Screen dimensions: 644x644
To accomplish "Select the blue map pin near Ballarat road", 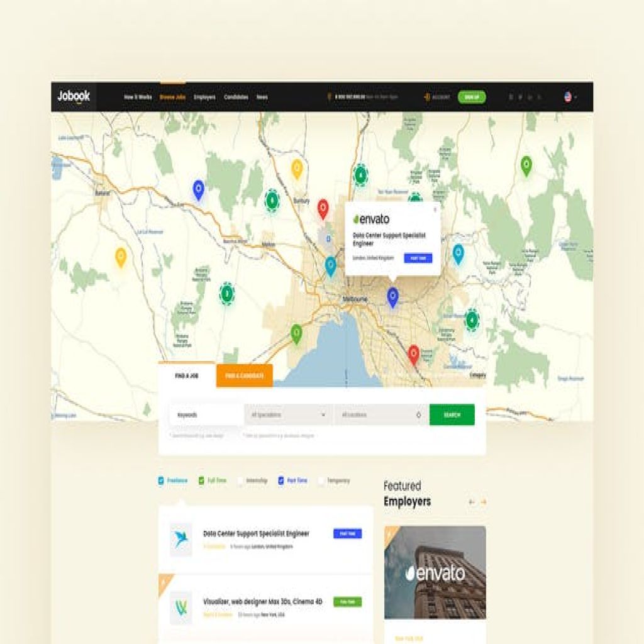I will tap(198, 190).
